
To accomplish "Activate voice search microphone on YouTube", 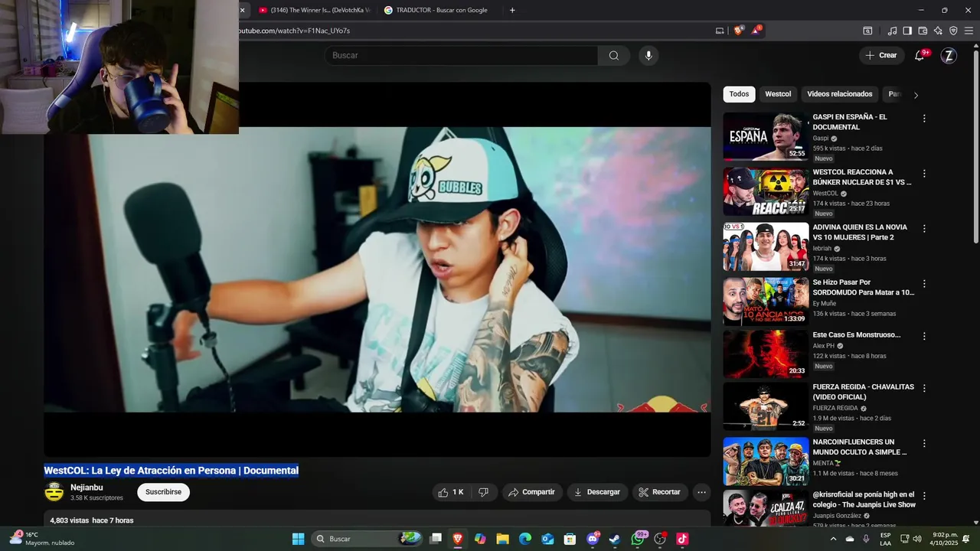I will [x=648, y=55].
